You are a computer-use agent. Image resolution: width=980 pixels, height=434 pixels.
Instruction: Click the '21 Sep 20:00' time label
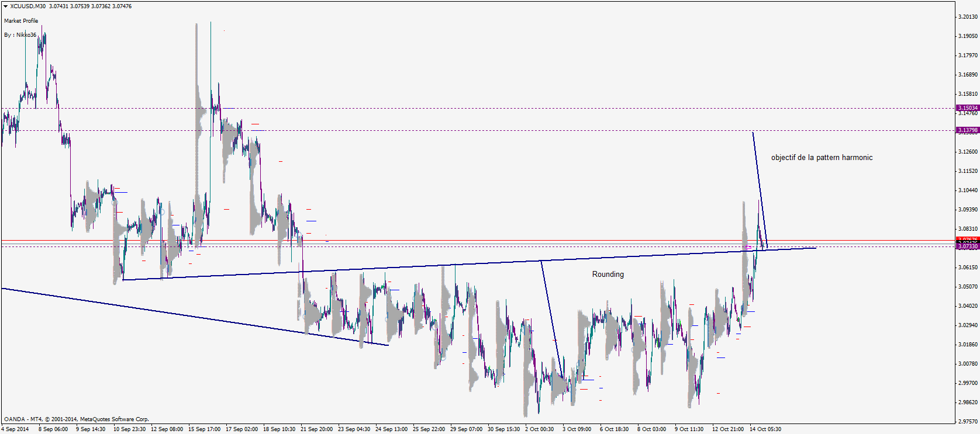[x=316, y=429]
